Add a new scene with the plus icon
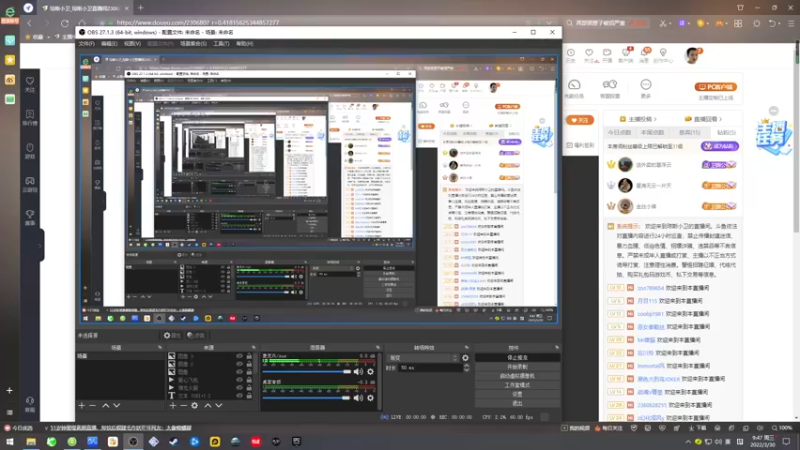800x450 pixels. coord(82,406)
